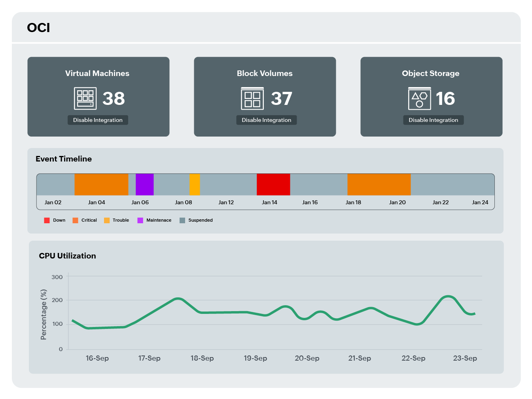Click the Trouble legend swatch
The image size is (532, 399).
107,220
